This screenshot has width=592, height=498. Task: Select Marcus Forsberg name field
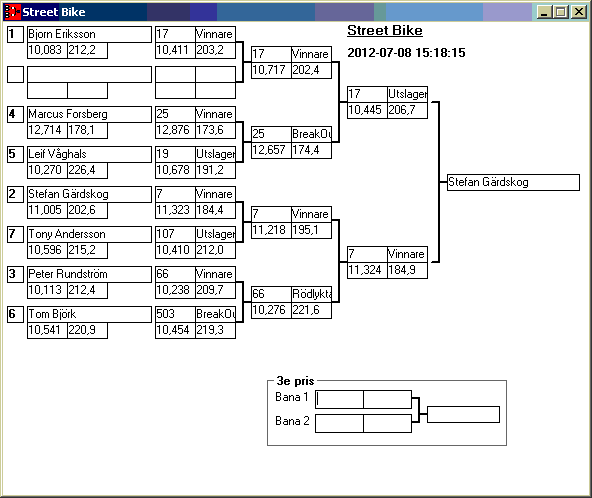[89, 114]
